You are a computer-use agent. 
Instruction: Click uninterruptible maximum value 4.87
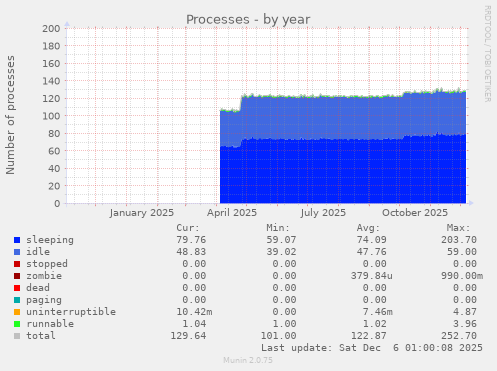465,312
